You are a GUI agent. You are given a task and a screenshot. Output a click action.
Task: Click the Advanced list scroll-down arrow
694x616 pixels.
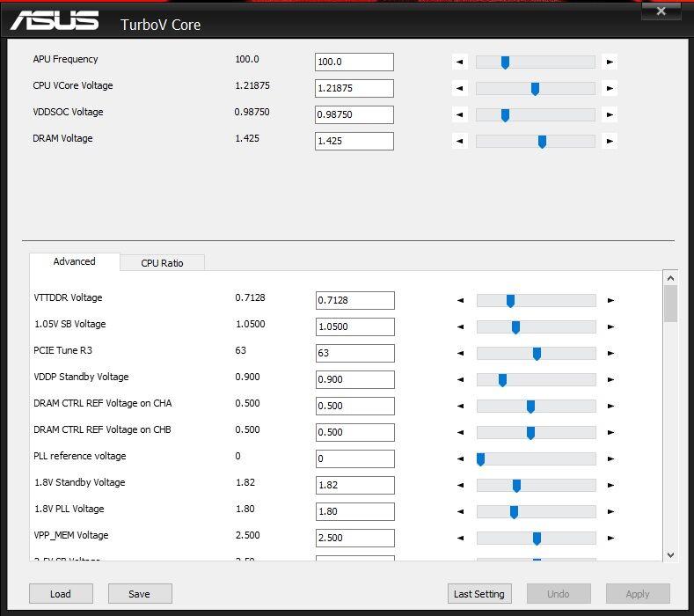(670, 555)
